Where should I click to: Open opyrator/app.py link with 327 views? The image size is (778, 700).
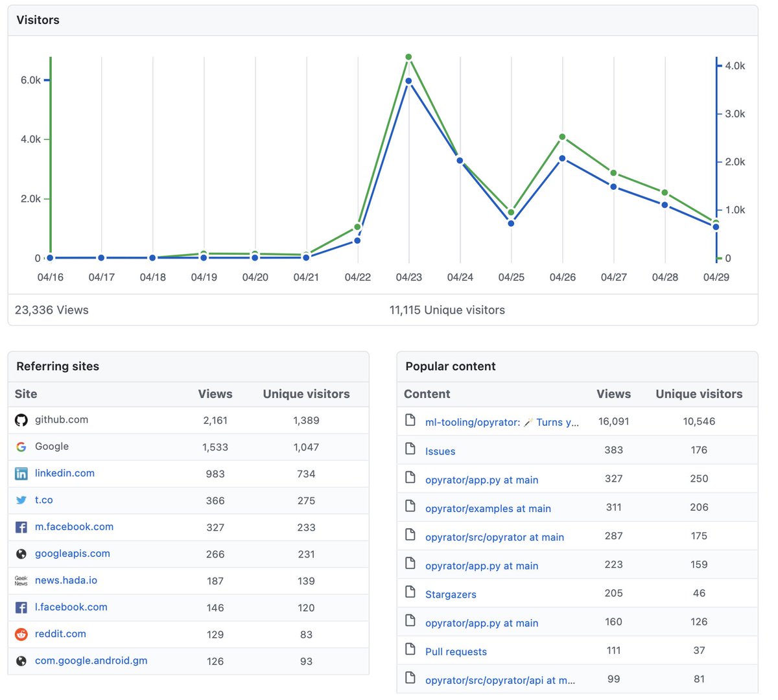click(x=482, y=480)
